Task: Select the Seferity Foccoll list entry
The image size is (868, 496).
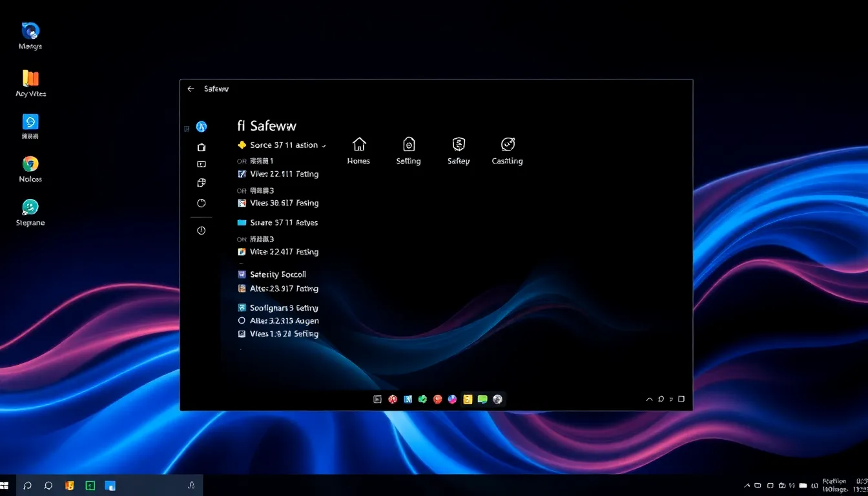Action: [278, 274]
